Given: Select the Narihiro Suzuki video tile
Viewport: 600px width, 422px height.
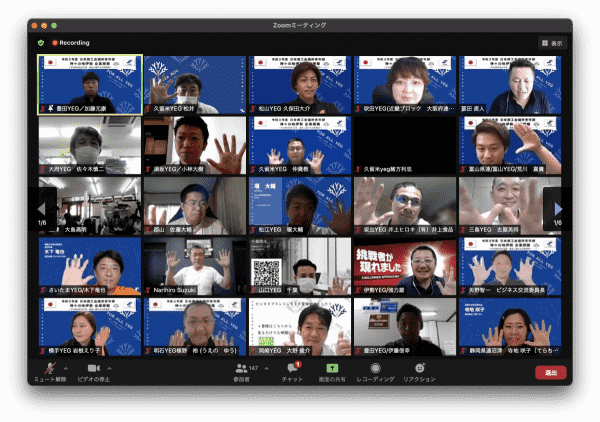Looking at the screenshot, I should tap(195, 266).
